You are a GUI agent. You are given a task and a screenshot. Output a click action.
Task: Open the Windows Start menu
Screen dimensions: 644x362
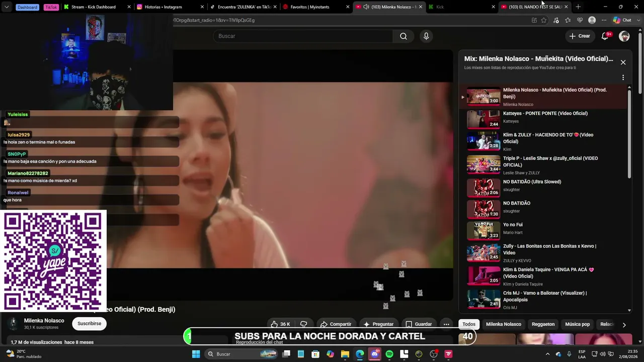coord(196,354)
